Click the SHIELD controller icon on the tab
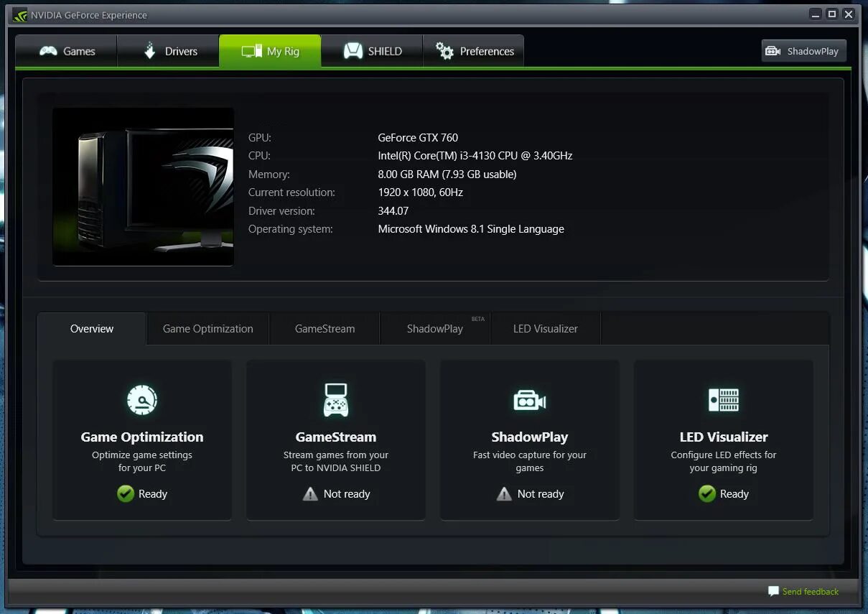This screenshot has width=868, height=614. point(353,51)
